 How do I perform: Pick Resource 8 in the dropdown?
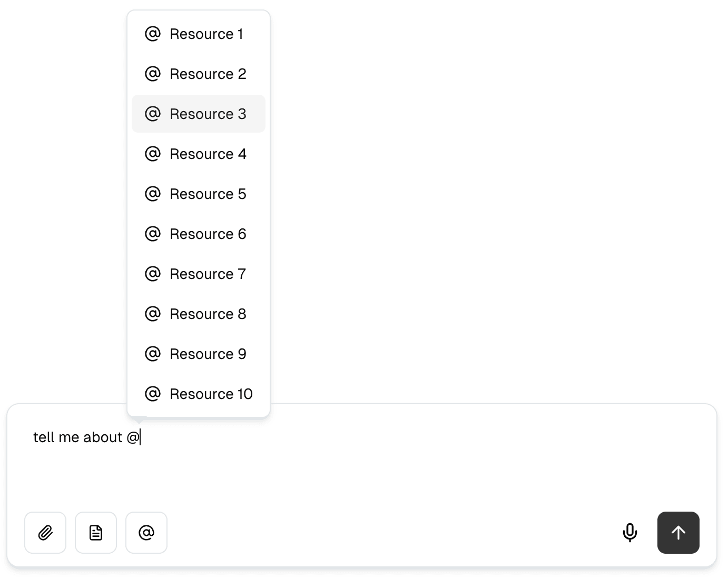(199, 314)
